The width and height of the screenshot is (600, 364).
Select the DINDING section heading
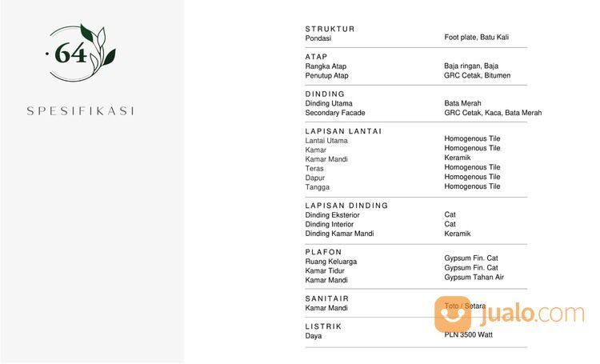coord(325,94)
